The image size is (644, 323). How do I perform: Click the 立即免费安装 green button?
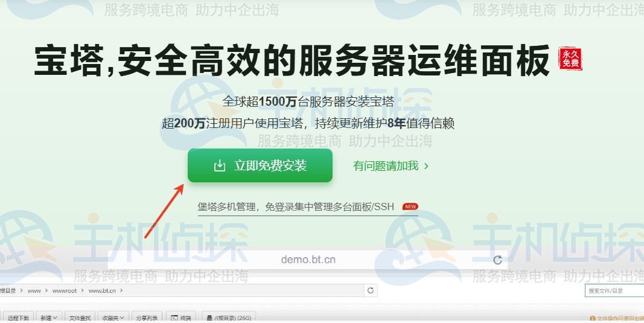[x=260, y=165]
